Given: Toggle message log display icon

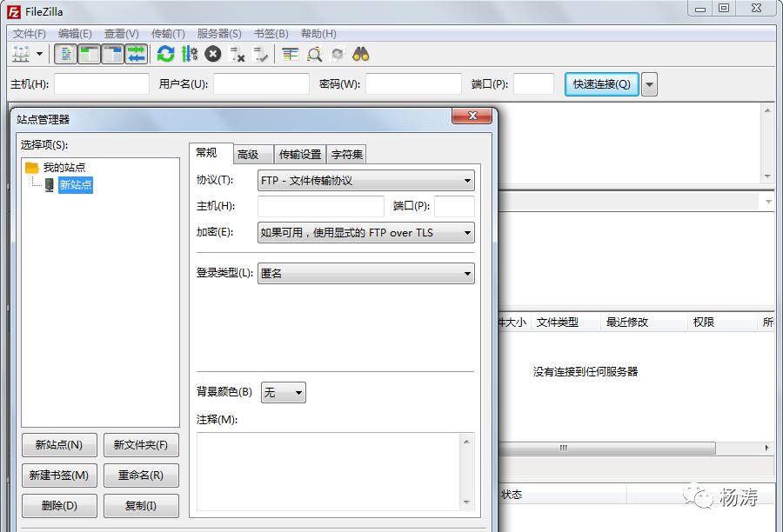Looking at the screenshot, I should pyautogui.click(x=65, y=54).
